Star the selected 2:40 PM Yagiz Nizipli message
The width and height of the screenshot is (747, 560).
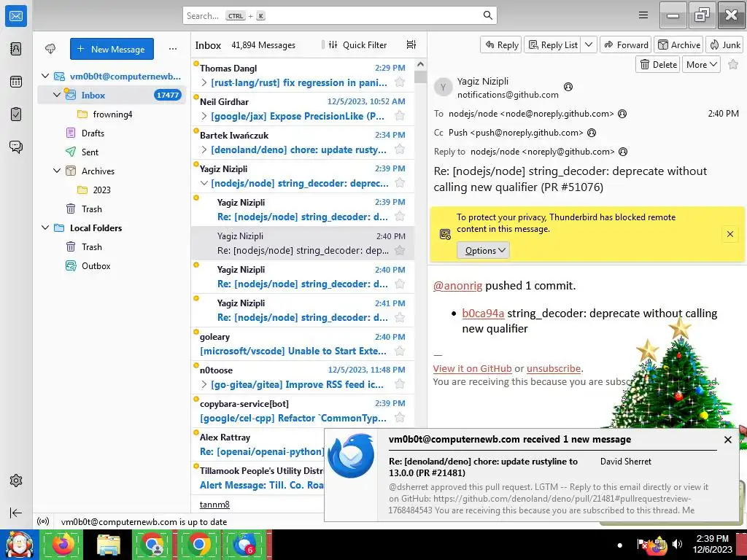(400, 250)
